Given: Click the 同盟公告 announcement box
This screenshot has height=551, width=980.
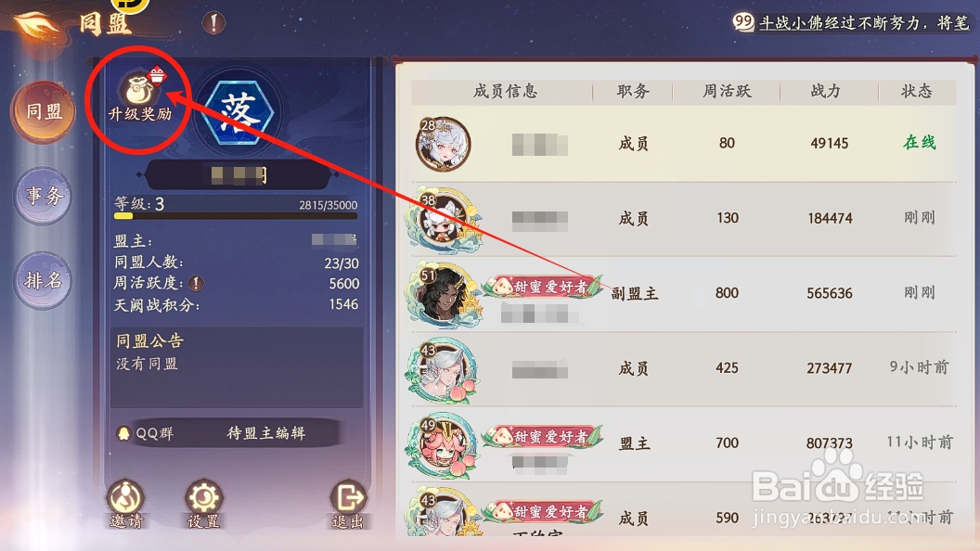Looking at the screenshot, I should pyautogui.click(x=237, y=367).
